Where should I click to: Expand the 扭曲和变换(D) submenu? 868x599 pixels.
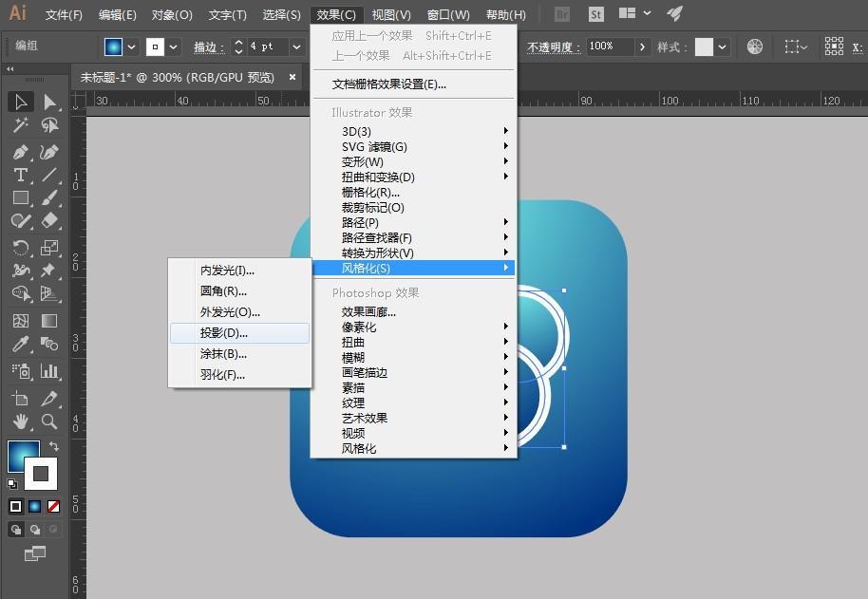(414, 177)
